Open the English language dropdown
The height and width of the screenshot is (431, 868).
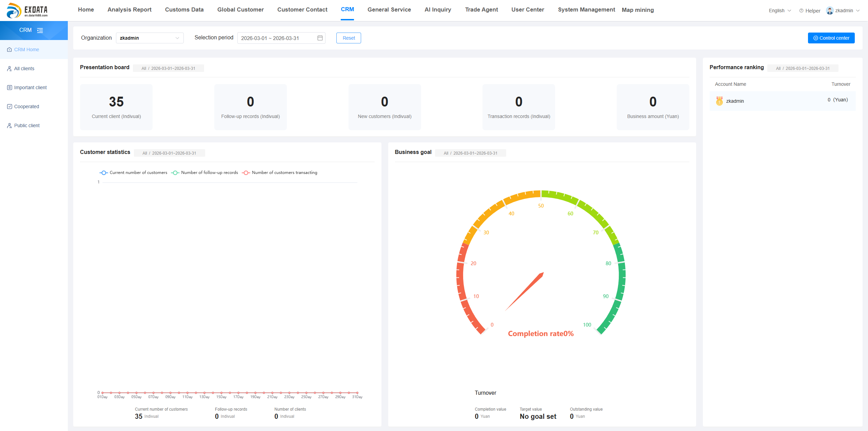(x=779, y=11)
